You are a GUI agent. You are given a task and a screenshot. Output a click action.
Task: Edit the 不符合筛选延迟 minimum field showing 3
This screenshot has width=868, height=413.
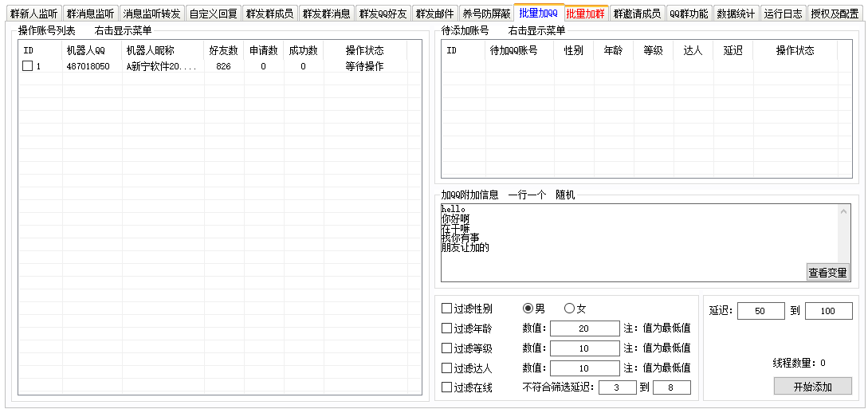pyautogui.click(x=617, y=387)
